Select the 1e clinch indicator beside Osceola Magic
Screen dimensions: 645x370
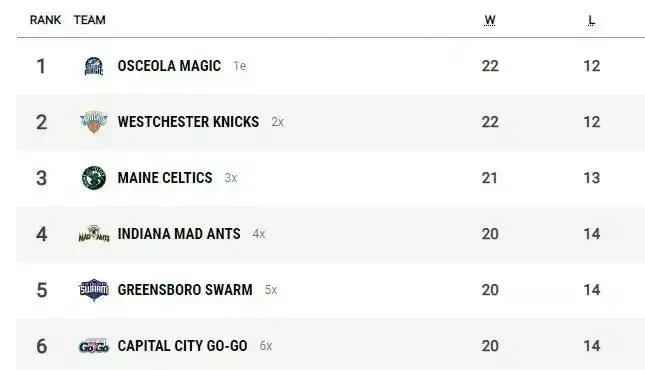pyautogui.click(x=240, y=66)
